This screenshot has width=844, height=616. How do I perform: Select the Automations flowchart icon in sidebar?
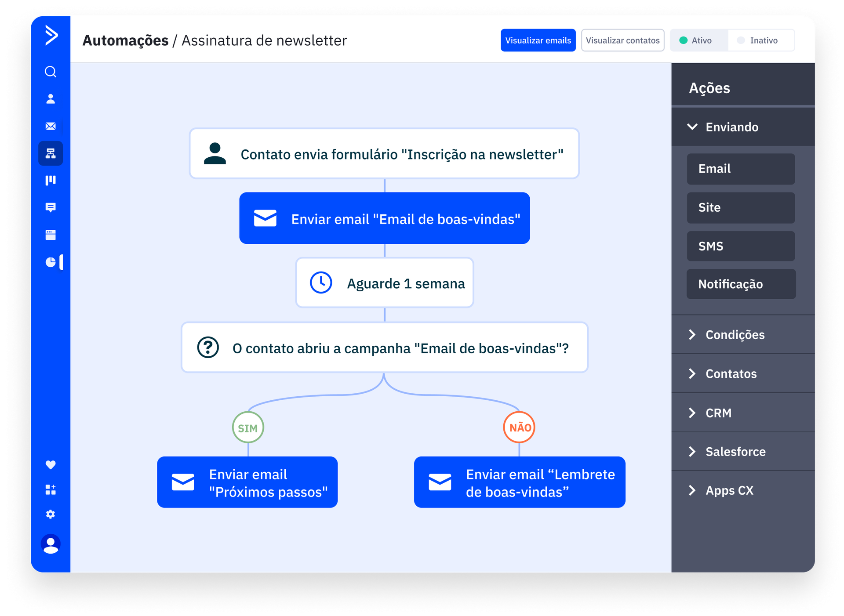tap(51, 153)
